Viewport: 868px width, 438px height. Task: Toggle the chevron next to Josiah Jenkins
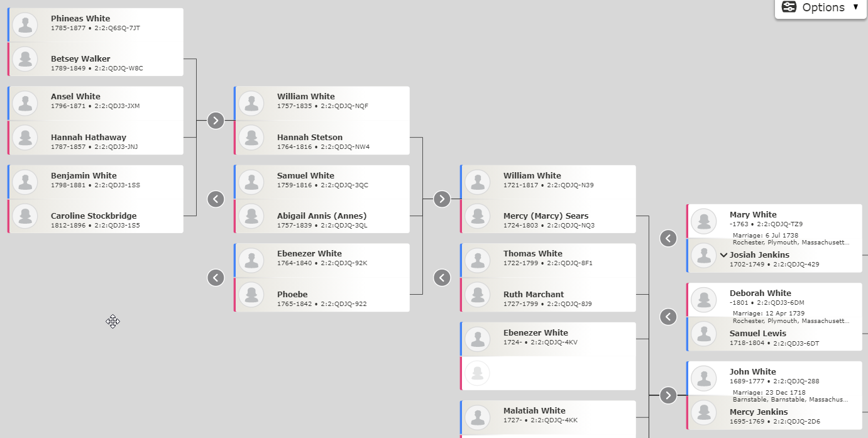click(x=723, y=255)
